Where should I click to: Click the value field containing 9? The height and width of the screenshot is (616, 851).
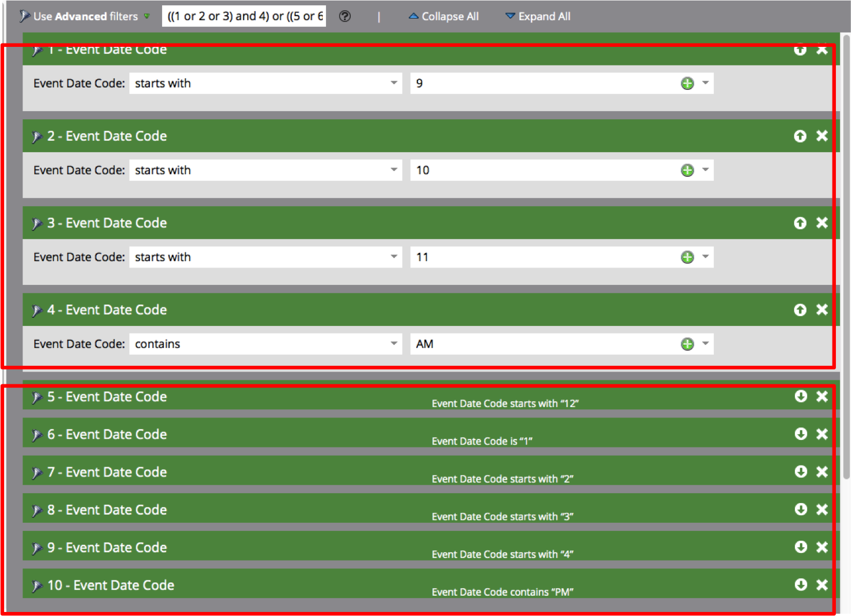544,83
